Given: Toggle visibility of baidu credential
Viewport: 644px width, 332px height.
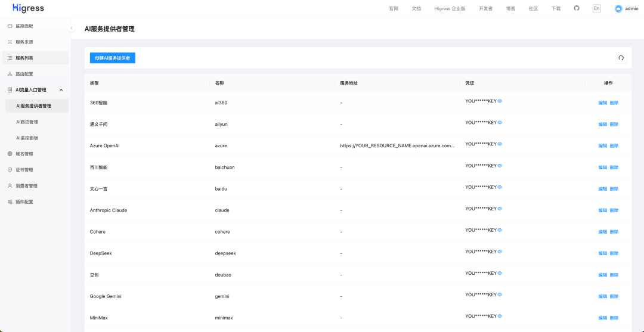Looking at the screenshot, I should coord(500,187).
